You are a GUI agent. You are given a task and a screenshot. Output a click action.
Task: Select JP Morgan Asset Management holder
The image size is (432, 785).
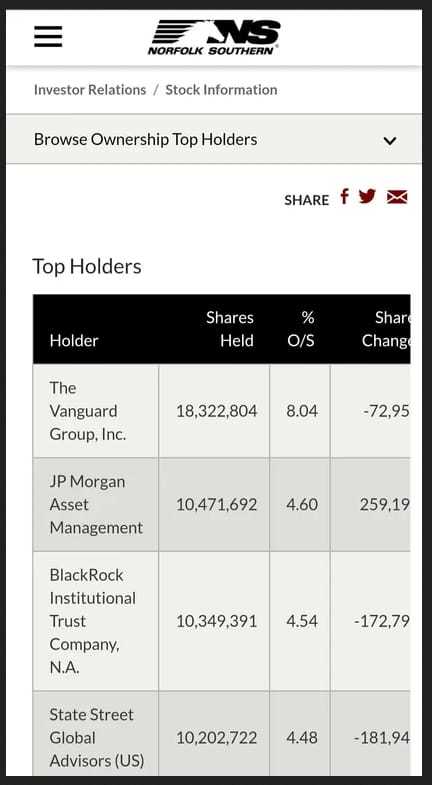96,505
